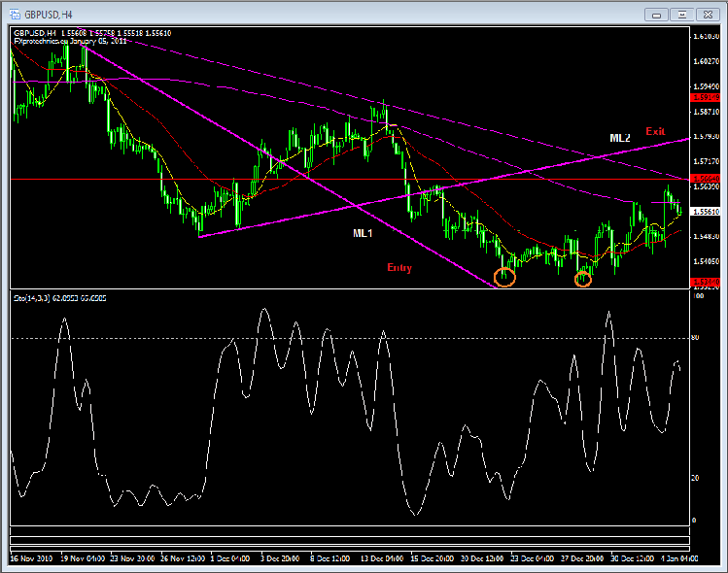
Task: Click the 15 Dec 20:00 time label
Action: (433, 558)
